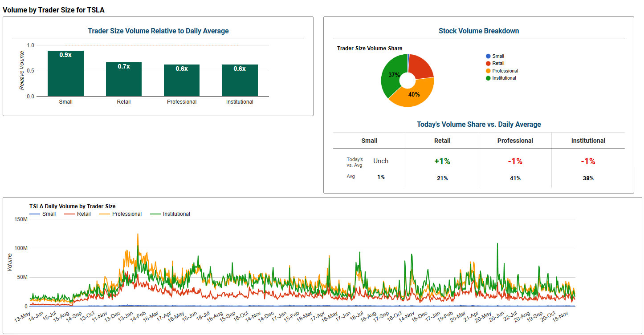Click Trader Size Volume Relative to Daily Average title

158,31
